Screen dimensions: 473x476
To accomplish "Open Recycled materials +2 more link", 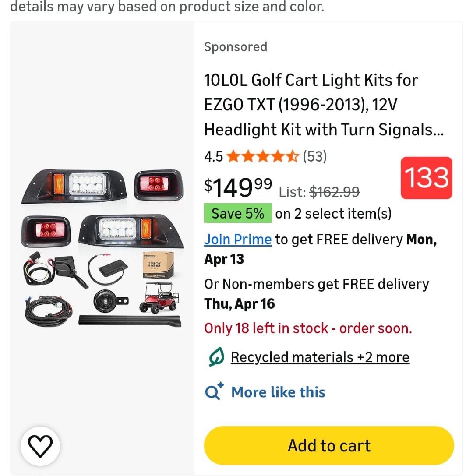I will tap(320, 357).
